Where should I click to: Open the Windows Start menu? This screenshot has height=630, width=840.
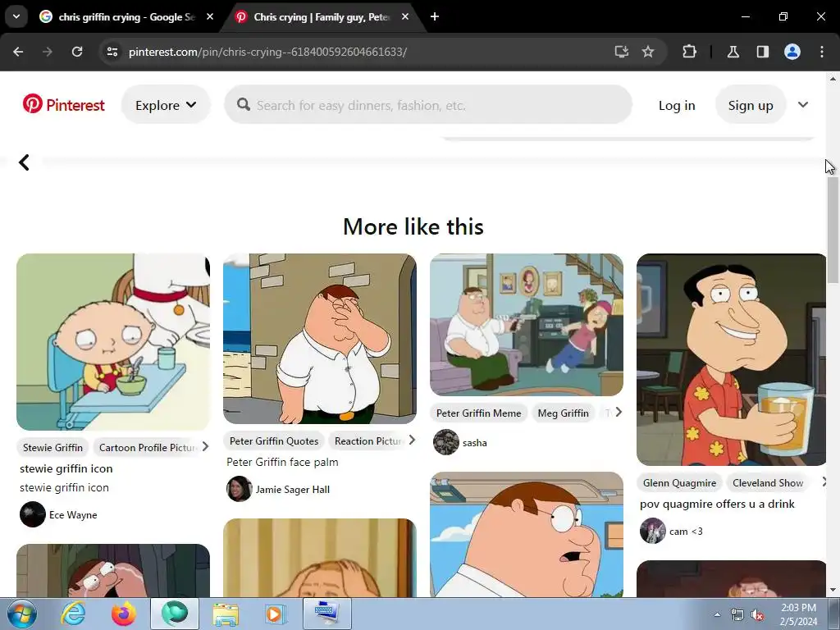tap(21, 614)
